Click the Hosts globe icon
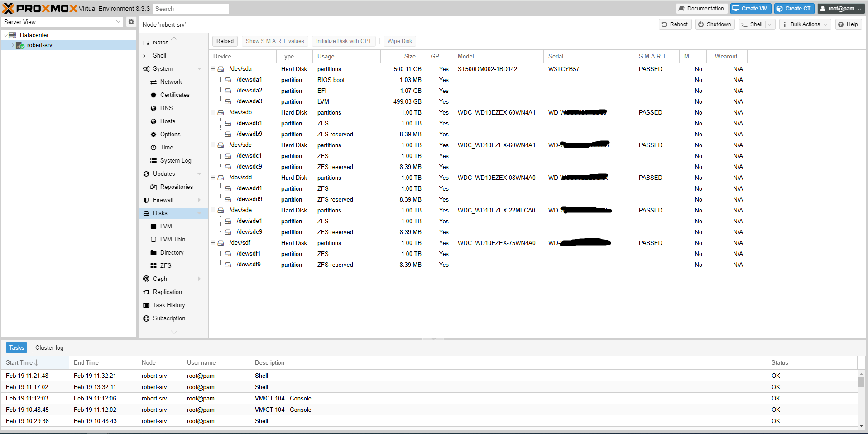The height and width of the screenshot is (434, 868). pyautogui.click(x=153, y=121)
